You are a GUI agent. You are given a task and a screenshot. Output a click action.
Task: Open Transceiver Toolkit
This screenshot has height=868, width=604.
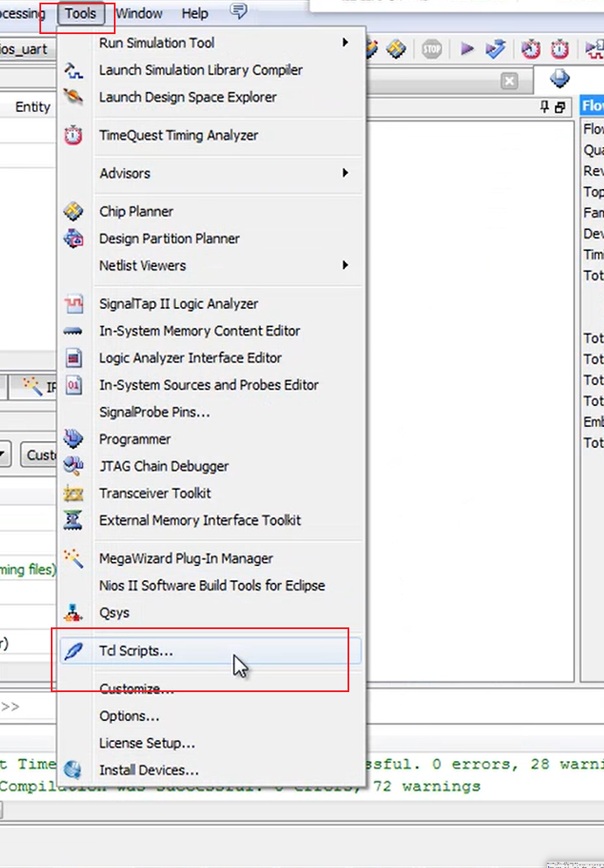click(x=211, y=493)
